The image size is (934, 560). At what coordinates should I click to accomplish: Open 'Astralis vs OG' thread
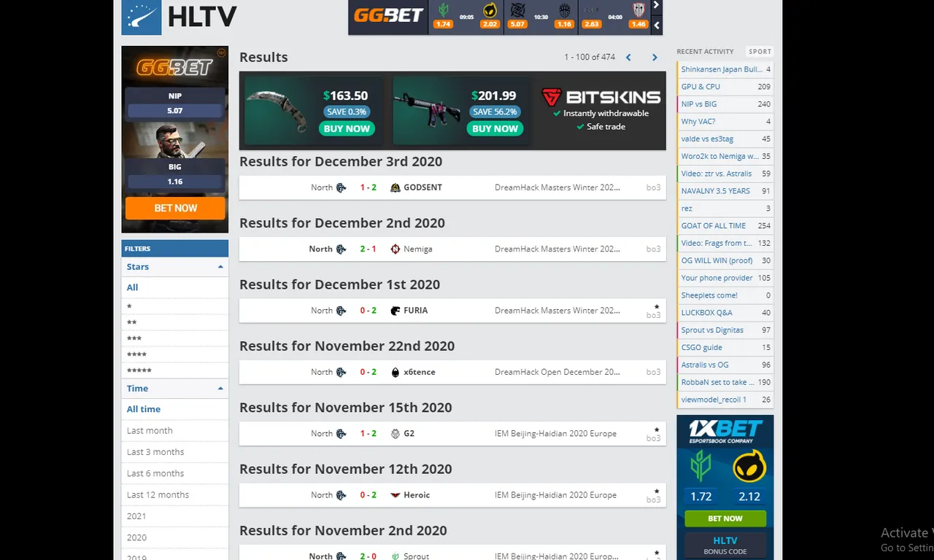click(x=725, y=365)
